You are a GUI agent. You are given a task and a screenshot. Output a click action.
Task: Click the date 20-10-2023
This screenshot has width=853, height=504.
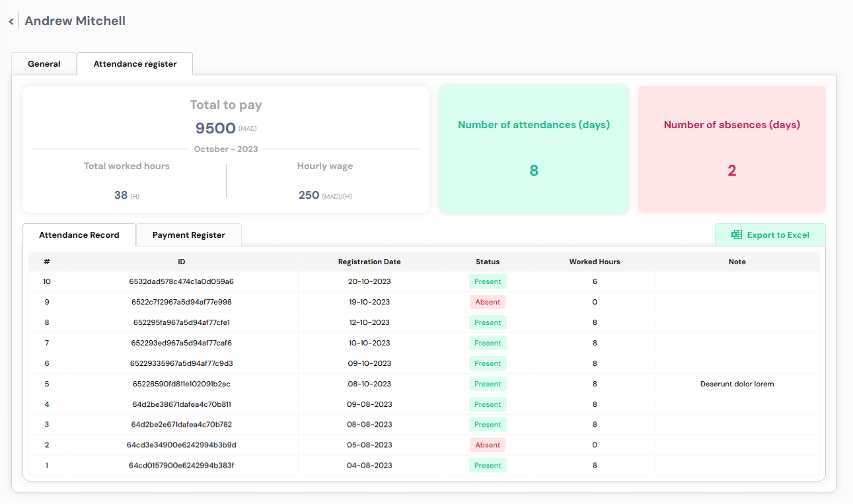click(x=369, y=282)
